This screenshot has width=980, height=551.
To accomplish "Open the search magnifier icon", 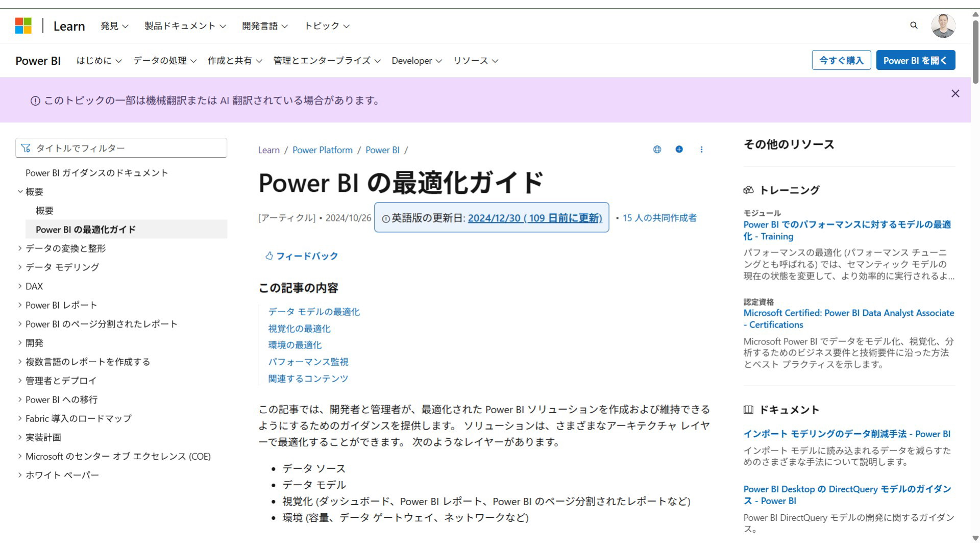I will (x=914, y=26).
